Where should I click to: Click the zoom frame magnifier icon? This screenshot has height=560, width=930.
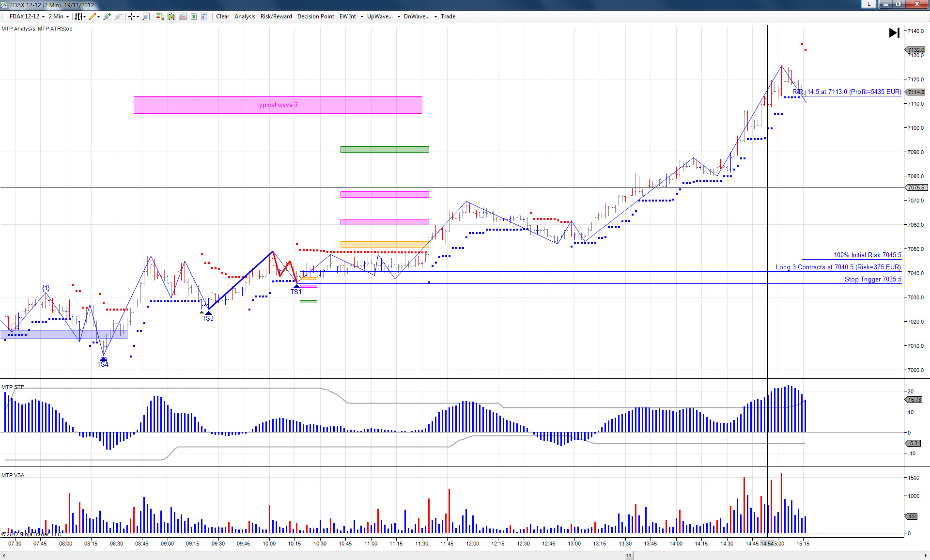pos(146,16)
